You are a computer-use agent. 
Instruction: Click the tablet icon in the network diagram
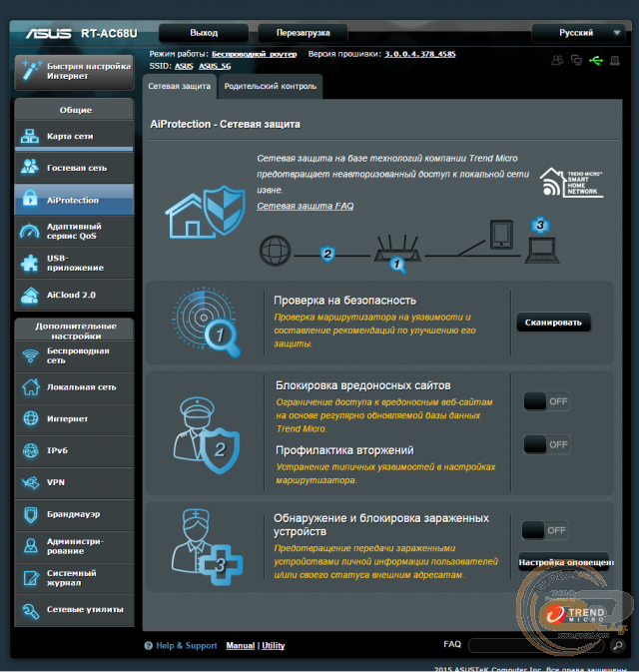pyautogui.click(x=501, y=234)
